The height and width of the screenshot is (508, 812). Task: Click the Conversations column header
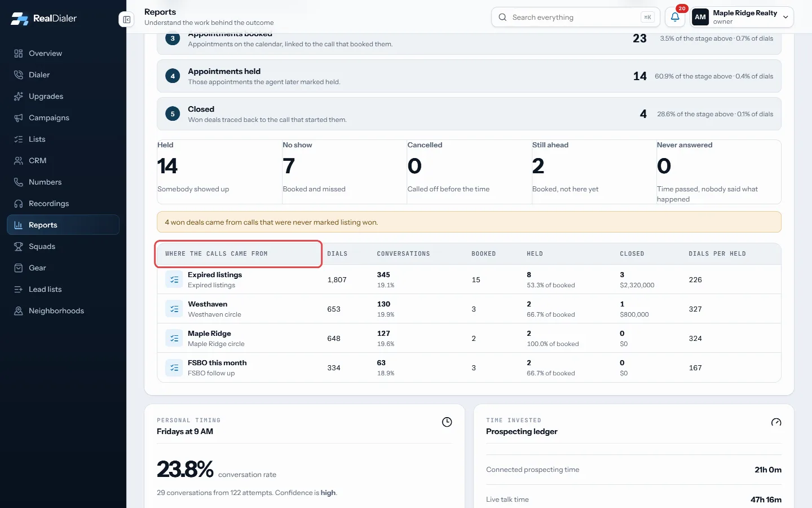click(403, 254)
